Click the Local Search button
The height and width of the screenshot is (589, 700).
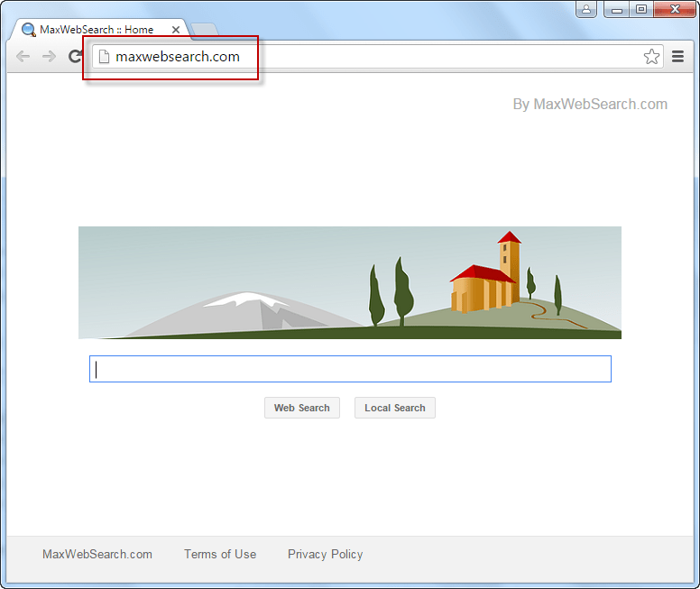[394, 408]
